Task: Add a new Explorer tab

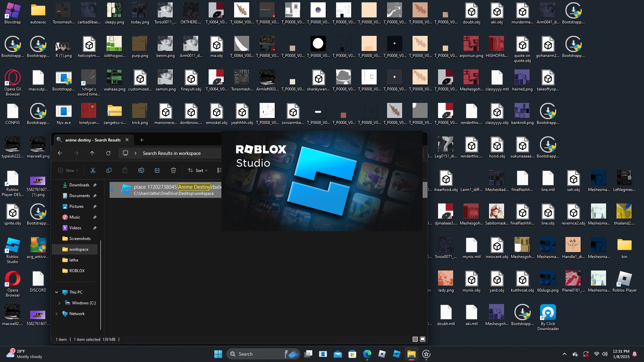Action: [x=142, y=140]
